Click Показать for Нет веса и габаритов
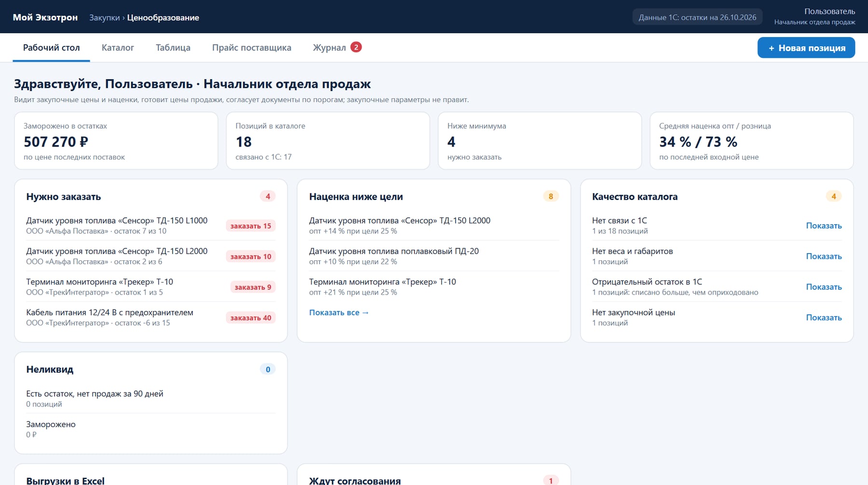The image size is (868, 485). point(824,256)
